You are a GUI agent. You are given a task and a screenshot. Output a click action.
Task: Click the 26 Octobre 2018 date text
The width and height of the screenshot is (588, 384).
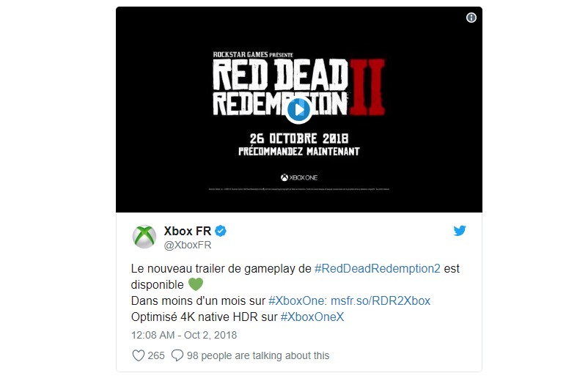coord(299,139)
